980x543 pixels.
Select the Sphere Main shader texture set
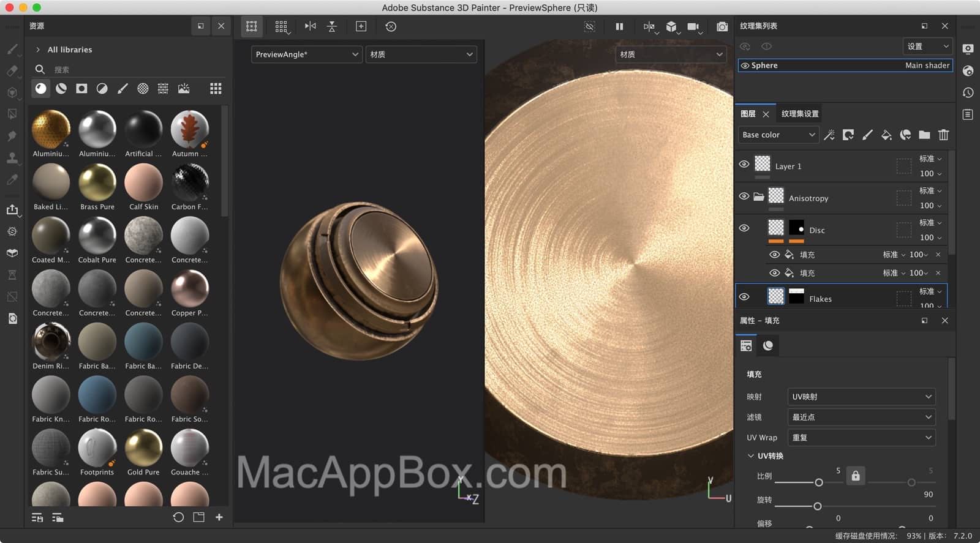tap(845, 66)
